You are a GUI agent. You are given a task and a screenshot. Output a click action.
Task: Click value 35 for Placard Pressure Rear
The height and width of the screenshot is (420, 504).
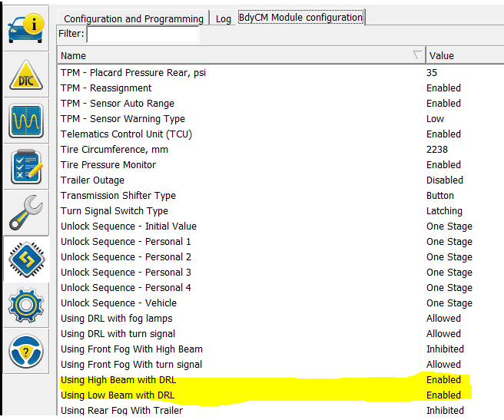pyautogui.click(x=432, y=73)
